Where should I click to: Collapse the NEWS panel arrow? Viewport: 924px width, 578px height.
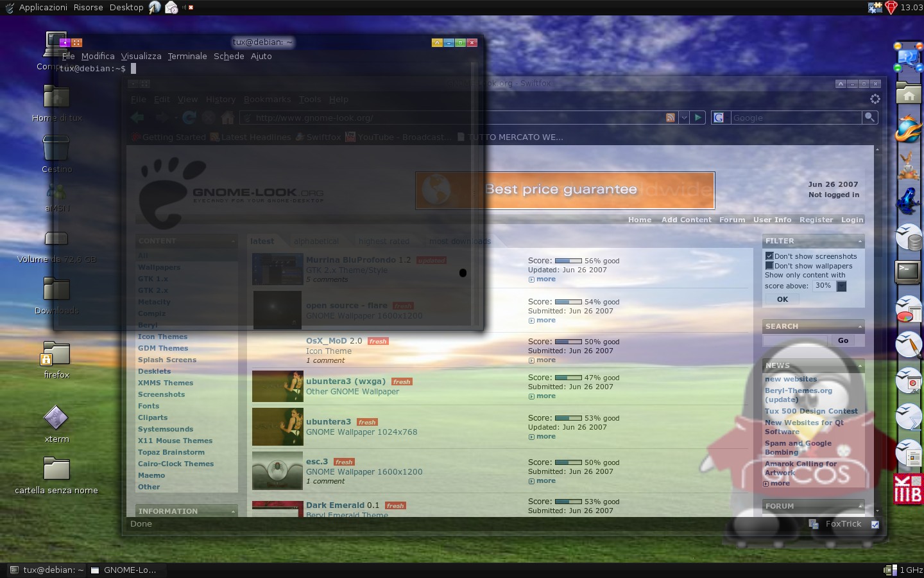860,366
